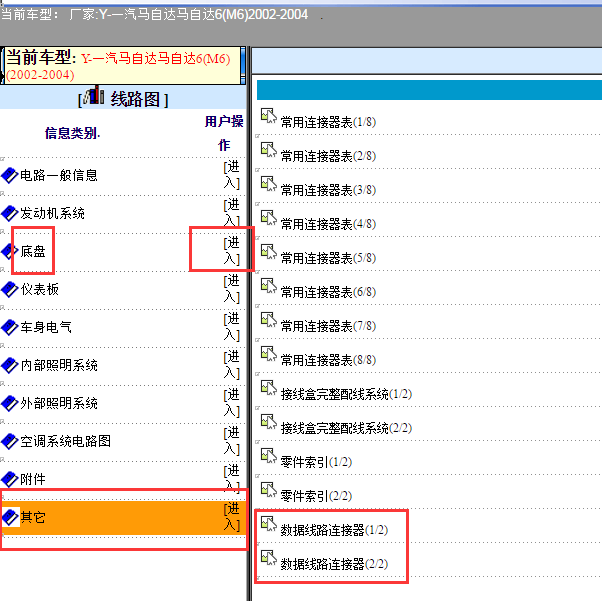Click image icon for 常用连接器表(1/8)
The width and height of the screenshot is (602, 601).
pyautogui.click(x=269, y=116)
